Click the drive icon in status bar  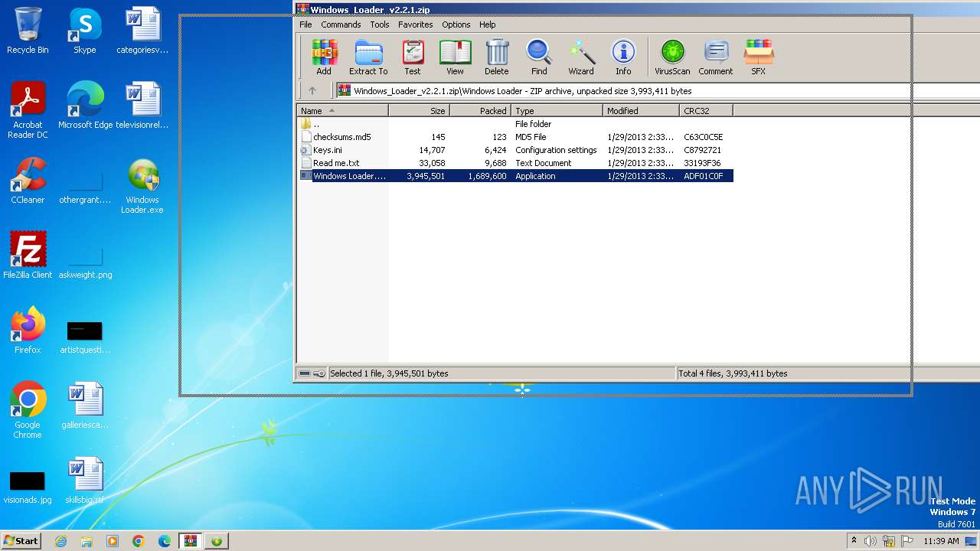(x=305, y=373)
